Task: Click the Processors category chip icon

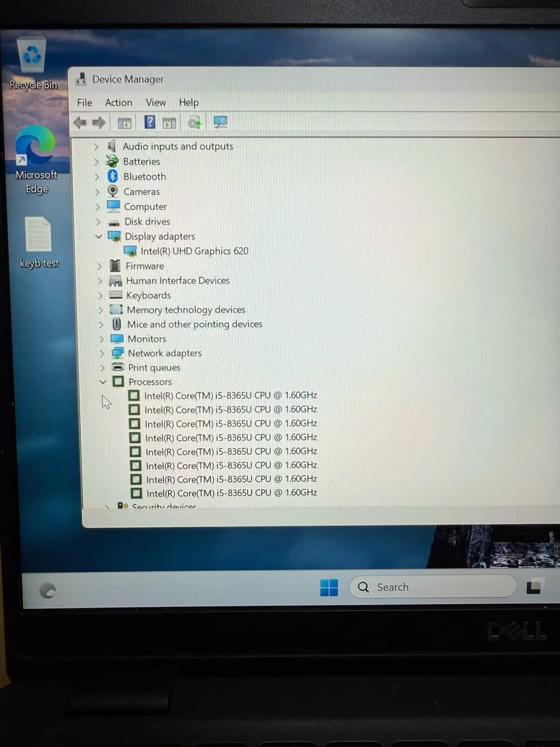Action: pos(118,382)
